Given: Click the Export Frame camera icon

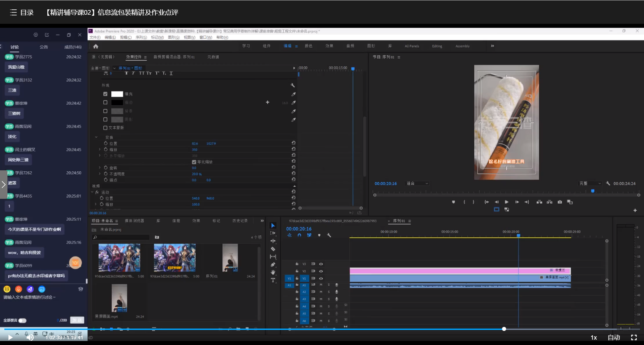Looking at the screenshot, I should click(560, 202).
